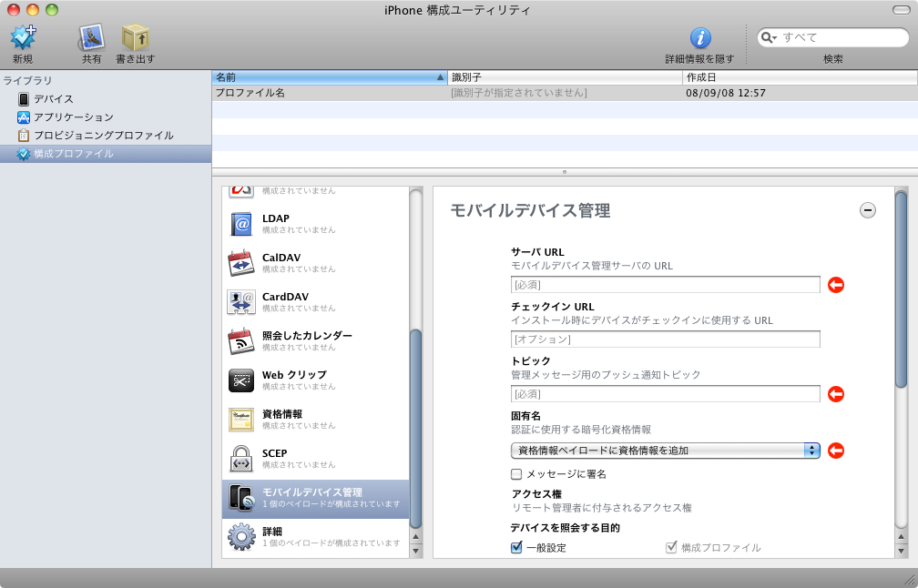Select the CalDAV calendar icon
Screen dimensions: 918x588
click(x=240, y=263)
